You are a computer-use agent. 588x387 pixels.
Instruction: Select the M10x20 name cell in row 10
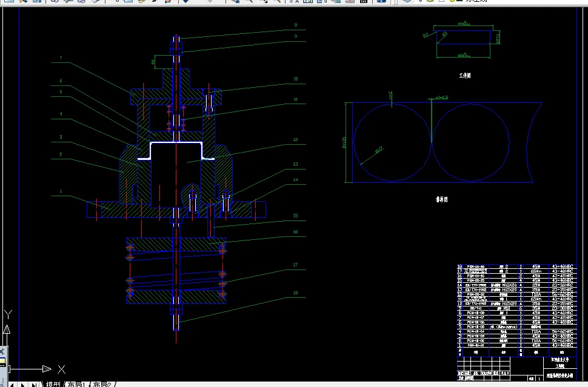click(503, 304)
